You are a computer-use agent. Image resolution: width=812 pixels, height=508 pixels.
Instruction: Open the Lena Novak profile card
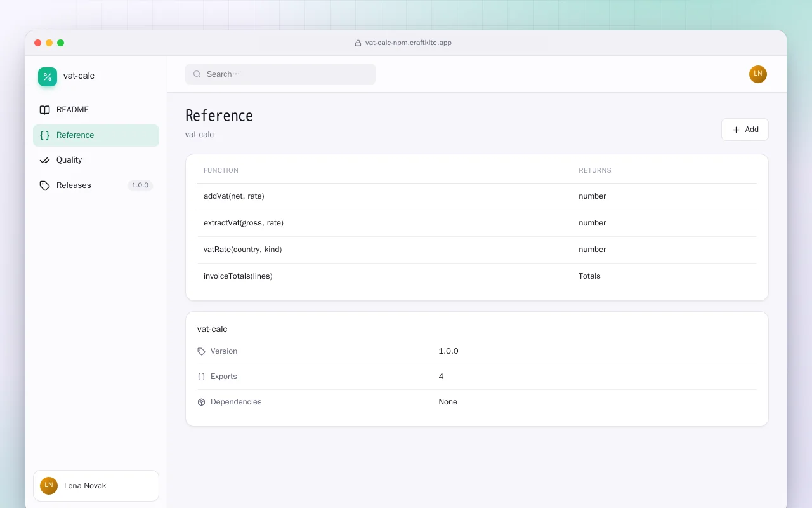point(96,486)
